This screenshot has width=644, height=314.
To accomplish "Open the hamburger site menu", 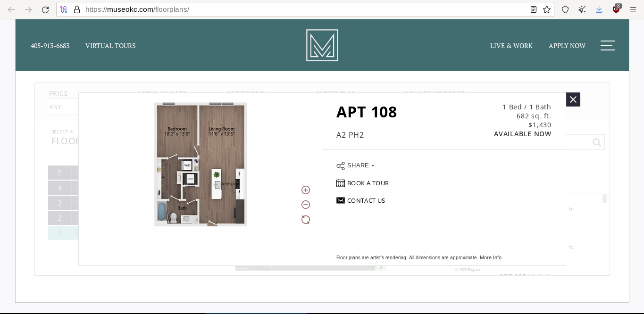I will [608, 45].
